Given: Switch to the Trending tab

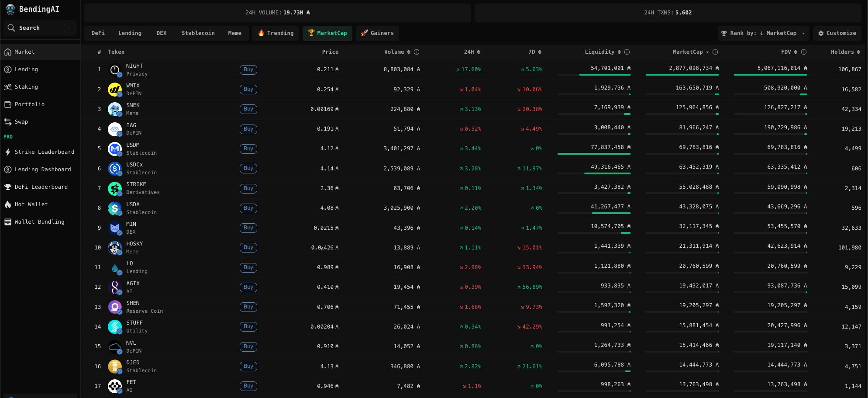Looking at the screenshot, I should (276, 33).
